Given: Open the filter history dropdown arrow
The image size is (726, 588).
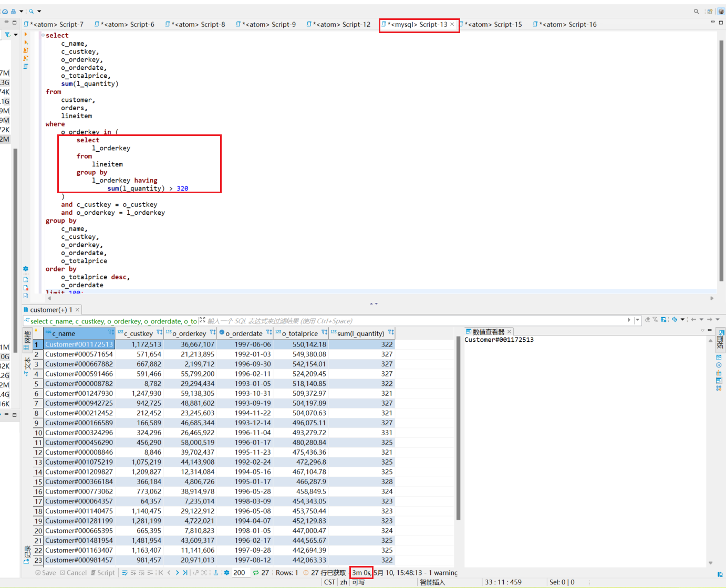Looking at the screenshot, I should click(x=637, y=320).
